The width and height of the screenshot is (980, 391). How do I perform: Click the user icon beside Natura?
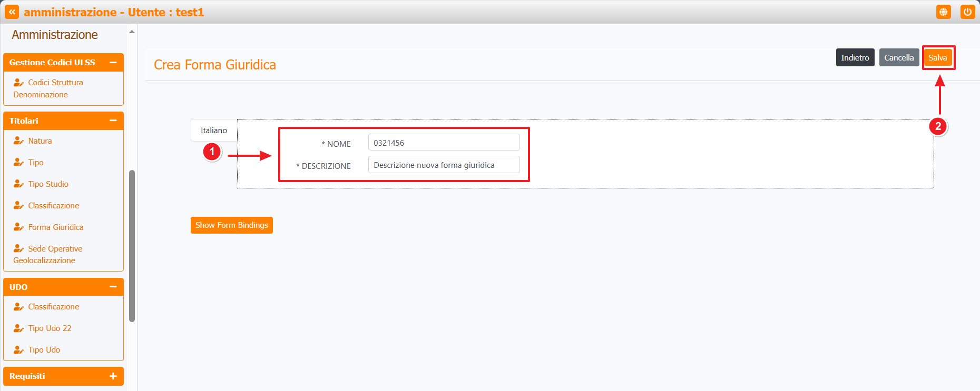point(18,141)
